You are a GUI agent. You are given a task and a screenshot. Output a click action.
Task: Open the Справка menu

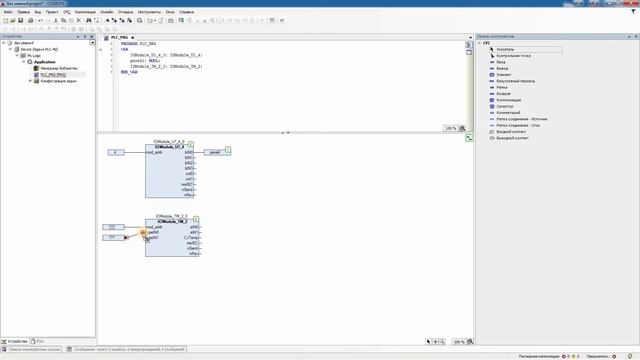[x=187, y=12]
